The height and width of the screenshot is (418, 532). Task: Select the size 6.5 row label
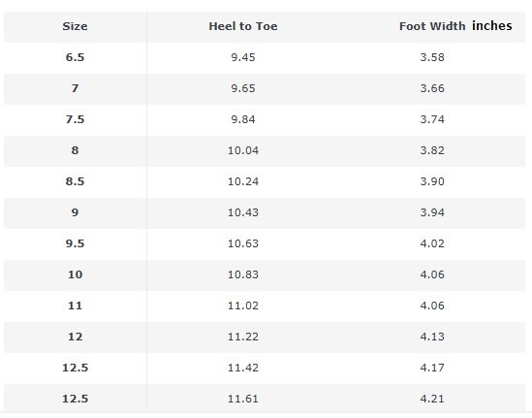click(x=75, y=57)
